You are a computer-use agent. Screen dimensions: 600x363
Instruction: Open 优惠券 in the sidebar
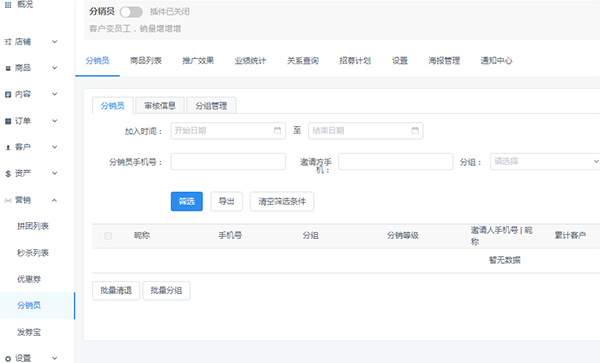[29, 279]
